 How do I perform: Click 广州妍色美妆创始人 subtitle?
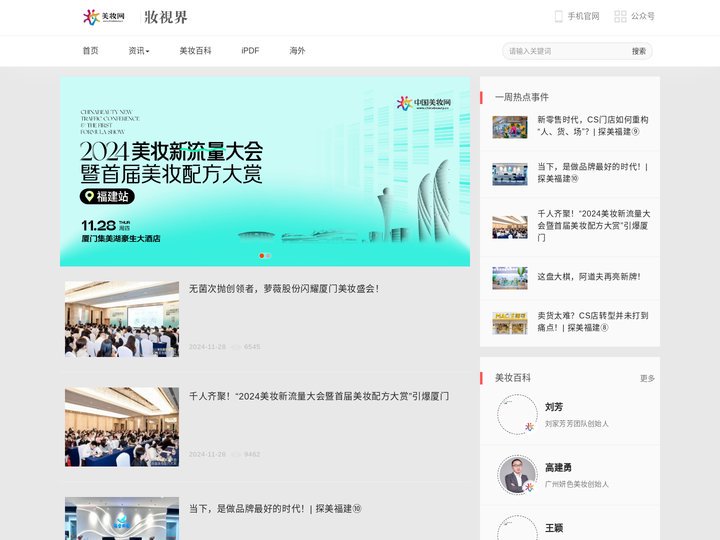pyautogui.click(x=577, y=484)
